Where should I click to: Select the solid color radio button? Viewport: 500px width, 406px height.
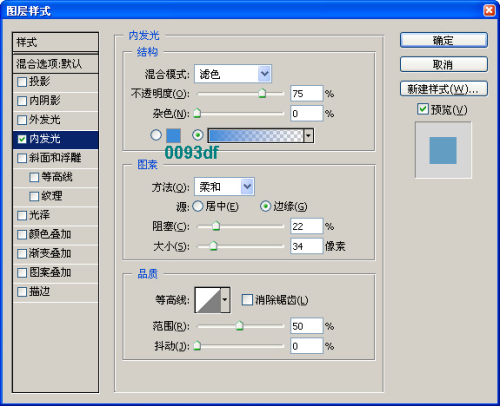(x=156, y=135)
